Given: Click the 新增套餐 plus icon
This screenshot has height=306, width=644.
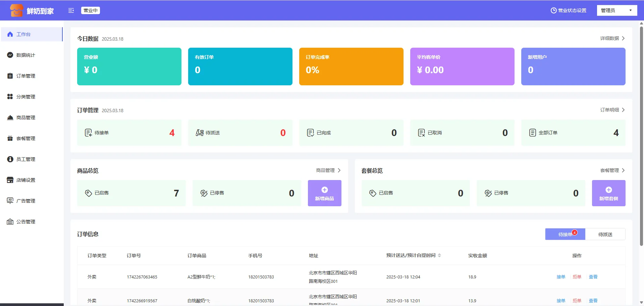Looking at the screenshot, I should [608, 190].
